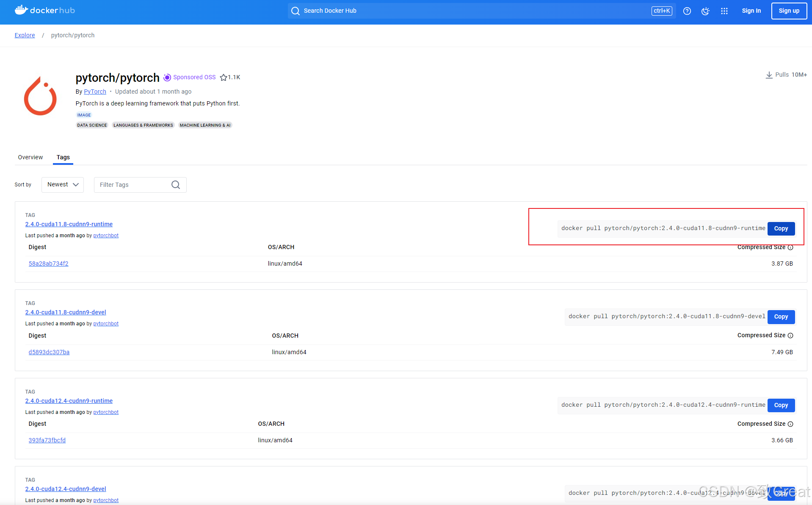Open digest 393fa73fbcfd

click(47, 440)
